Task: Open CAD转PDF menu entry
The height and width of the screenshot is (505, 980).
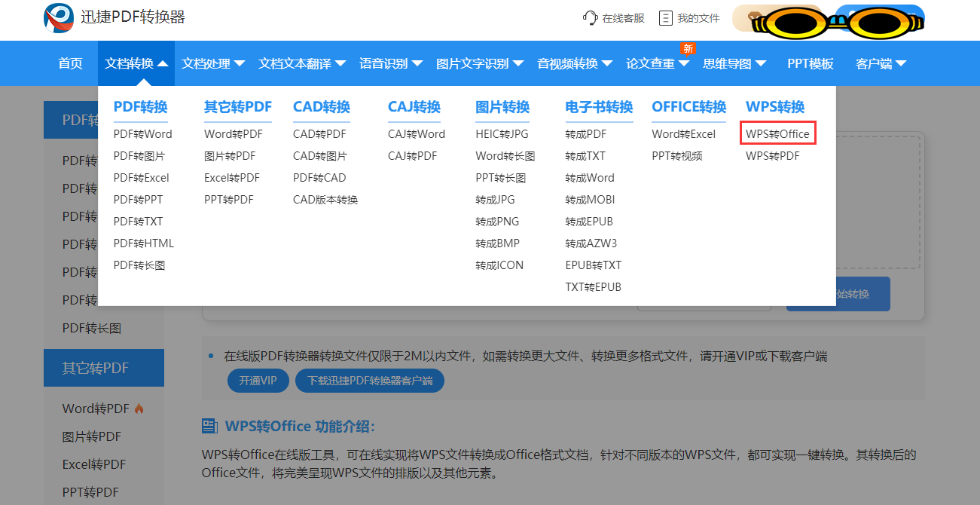Action: (319, 134)
